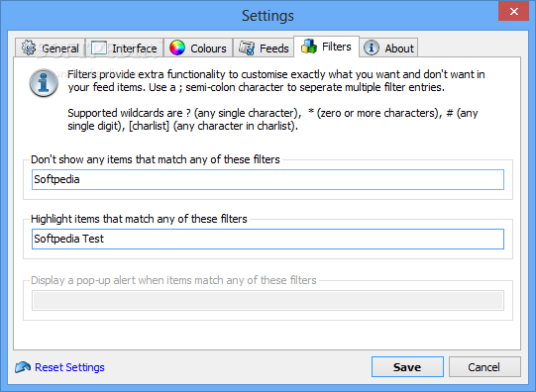Click the Reset Settings arrow icon

(23, 367)
